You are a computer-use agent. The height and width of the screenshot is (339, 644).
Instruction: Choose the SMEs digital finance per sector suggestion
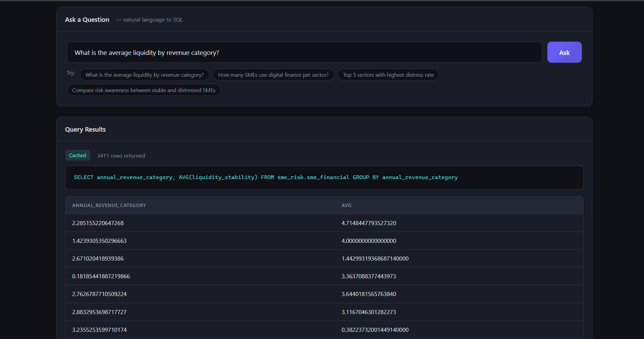[x=273, y=75]
